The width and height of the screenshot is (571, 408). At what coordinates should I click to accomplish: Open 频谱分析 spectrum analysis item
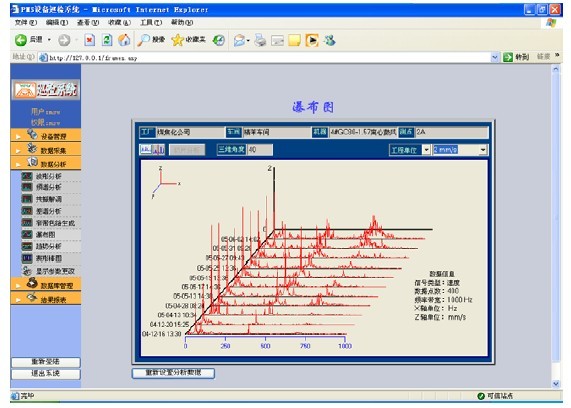[x=48, y=187]
